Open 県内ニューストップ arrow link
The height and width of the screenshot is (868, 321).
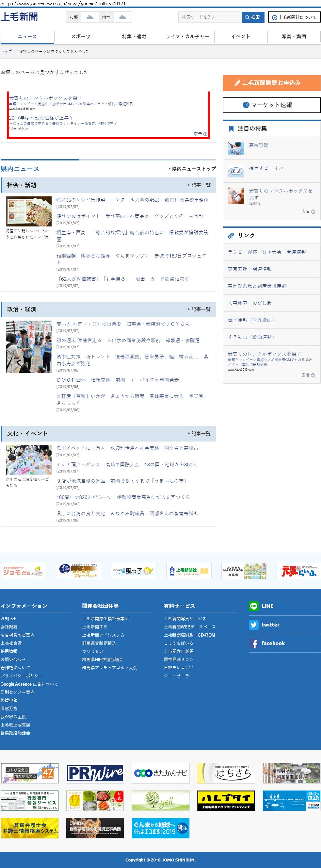coord(192,169)
